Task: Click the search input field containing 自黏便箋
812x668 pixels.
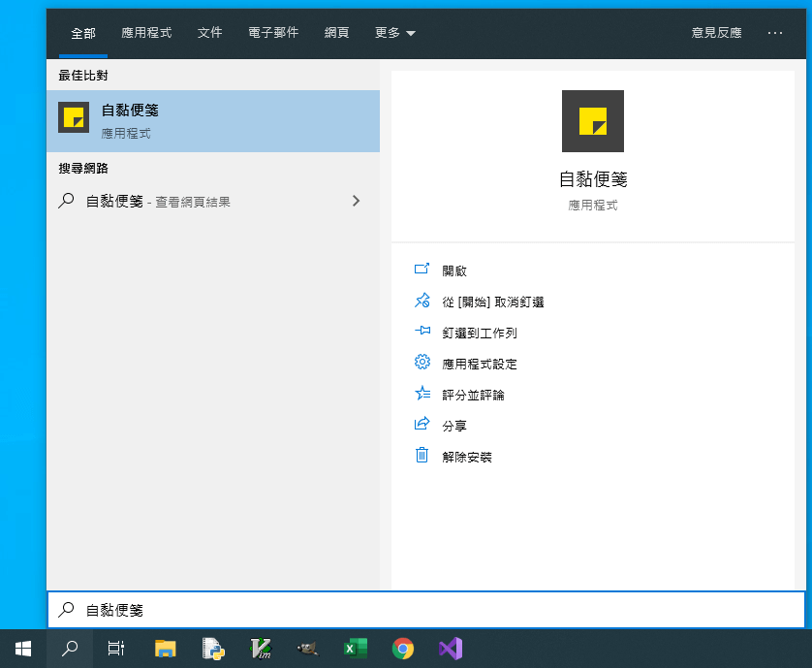Action: [426, 610]
